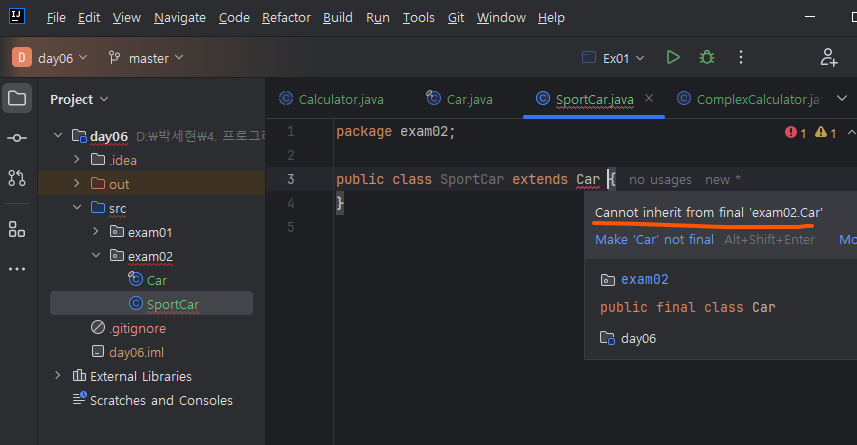
Task: Show more tool windows ellipsis
Action: [16, 268]
